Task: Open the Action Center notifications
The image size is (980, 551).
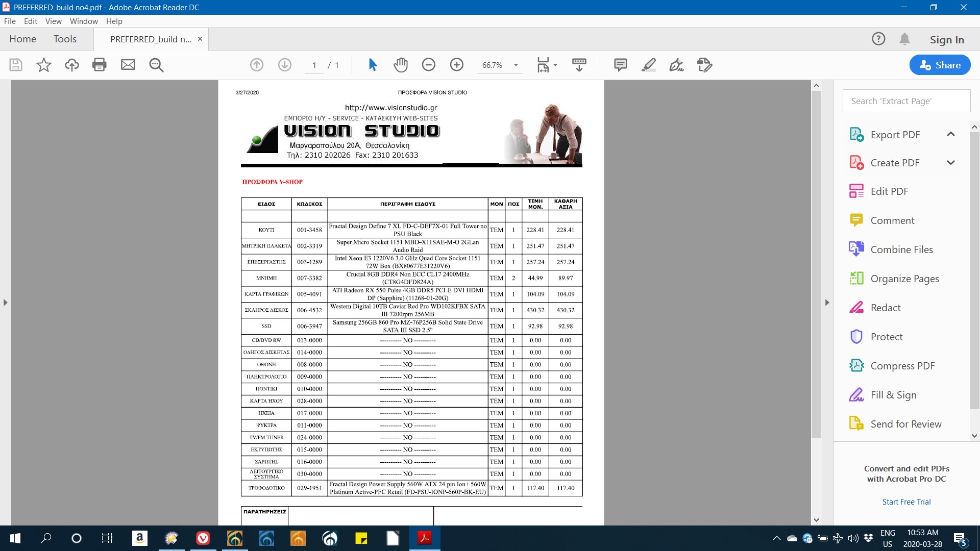Action: pyautogui.click(x=960, y=539)
